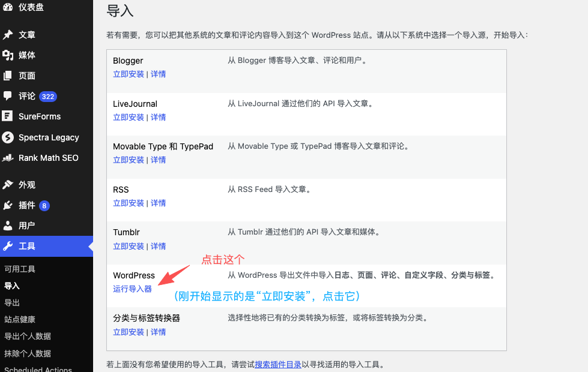Open the 搜索插件目录 link

tap(278, 365)
